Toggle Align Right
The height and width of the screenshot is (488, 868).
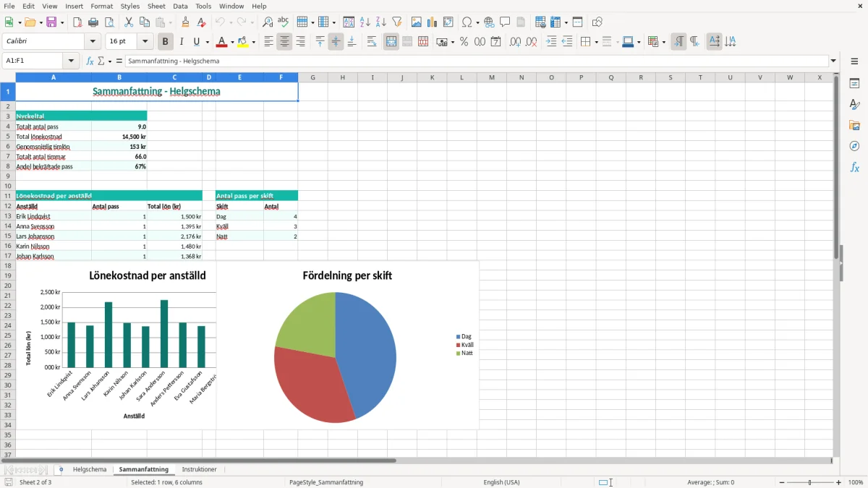(300, 42)
